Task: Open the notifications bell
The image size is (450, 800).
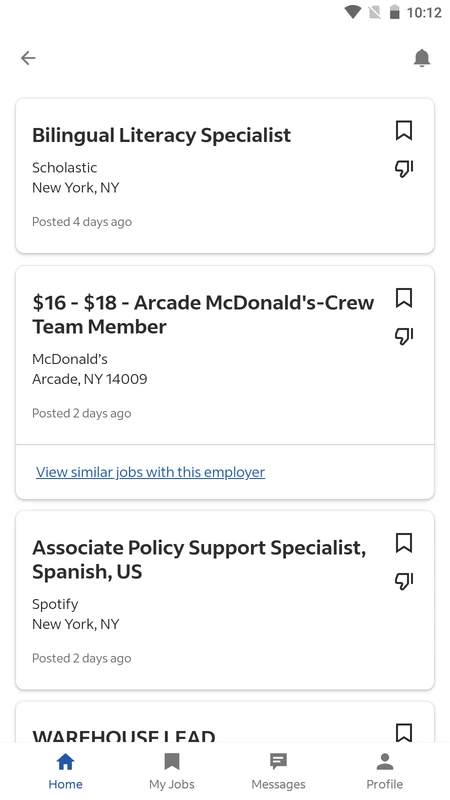Action: tap(421, 58)
